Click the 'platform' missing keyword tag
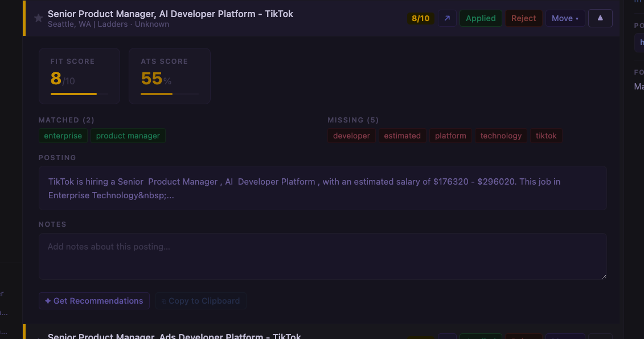This screenshot has width=644, height=339. (x=450, y=136)
